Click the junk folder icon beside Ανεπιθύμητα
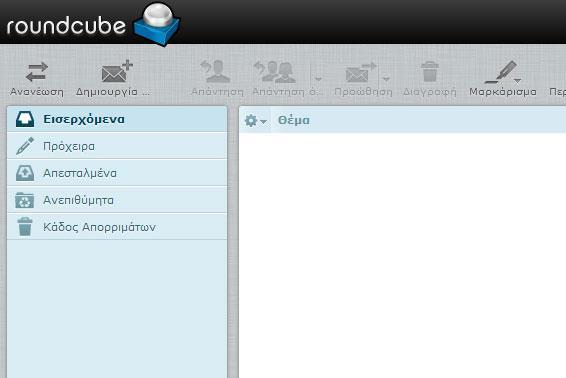The width and height of the screenshot is (566, 378). (25, 200)
